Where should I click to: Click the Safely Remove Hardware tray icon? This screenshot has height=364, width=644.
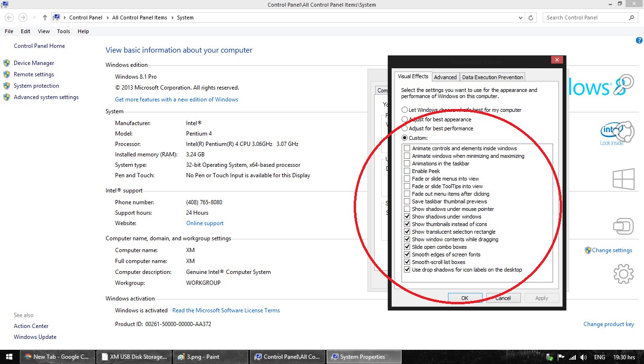pyautogui.click(x=549, y=357)
